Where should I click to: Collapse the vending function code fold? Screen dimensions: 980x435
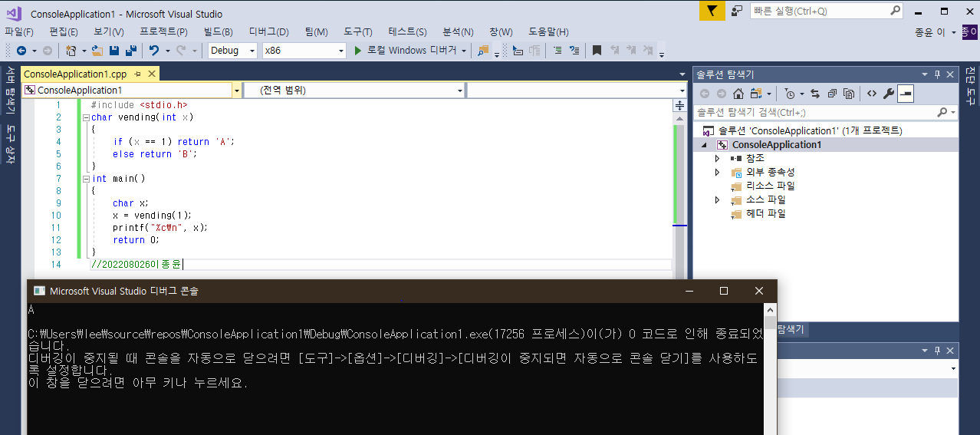[x=86, y=117]
